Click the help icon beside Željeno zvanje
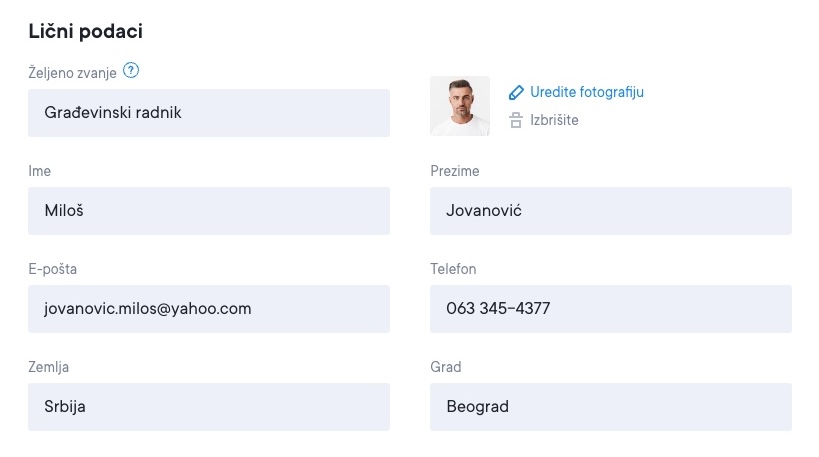 pos(131,71)
